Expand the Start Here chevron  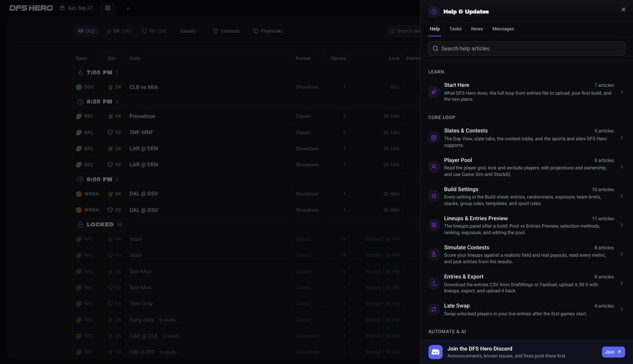(x=622, y=92)
